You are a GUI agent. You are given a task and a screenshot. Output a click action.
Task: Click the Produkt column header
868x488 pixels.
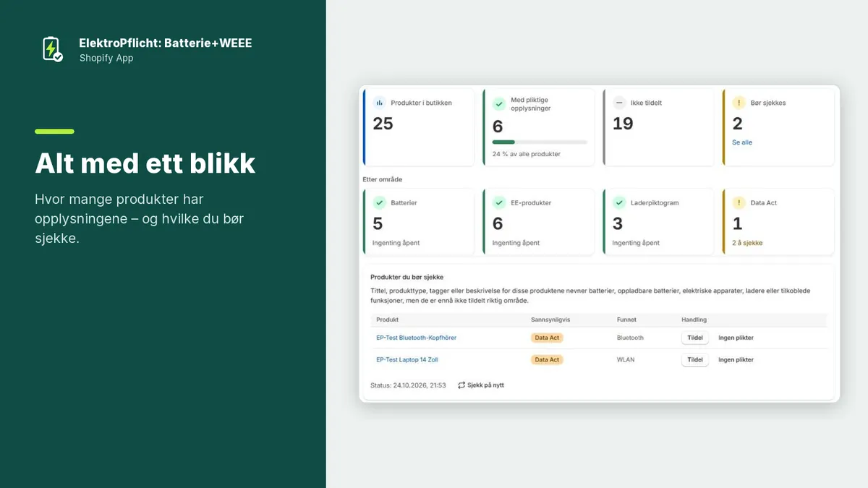click(387, 320)
